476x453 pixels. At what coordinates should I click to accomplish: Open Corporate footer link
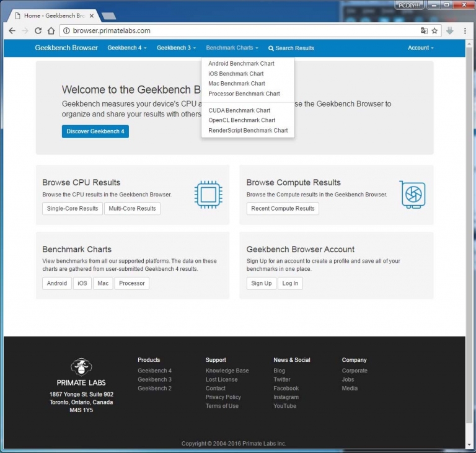[355, 371]
